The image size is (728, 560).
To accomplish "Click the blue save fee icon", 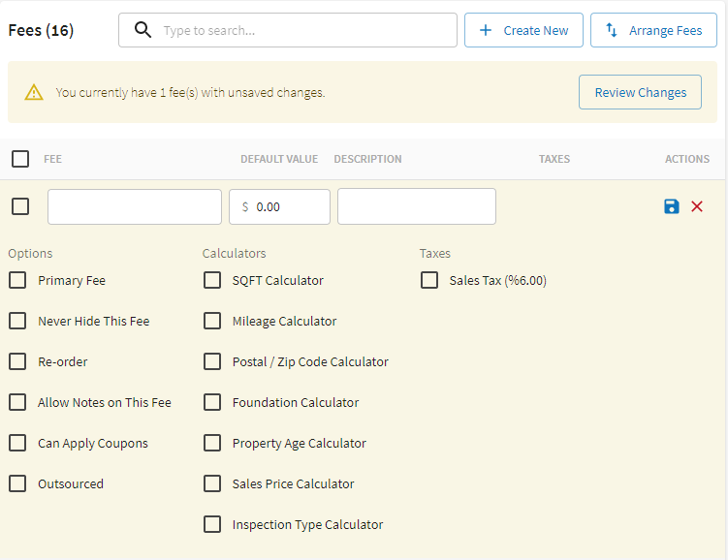I will click(672, 206).
